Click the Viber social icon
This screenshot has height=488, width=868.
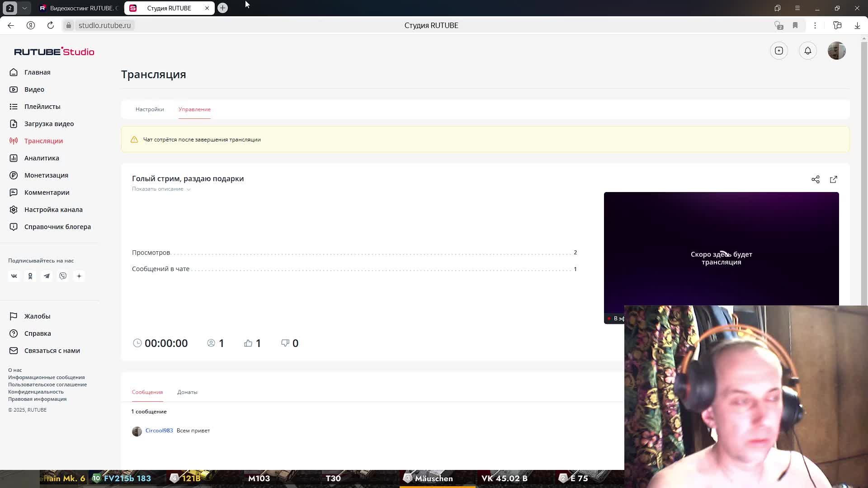(x=63, y=276)
